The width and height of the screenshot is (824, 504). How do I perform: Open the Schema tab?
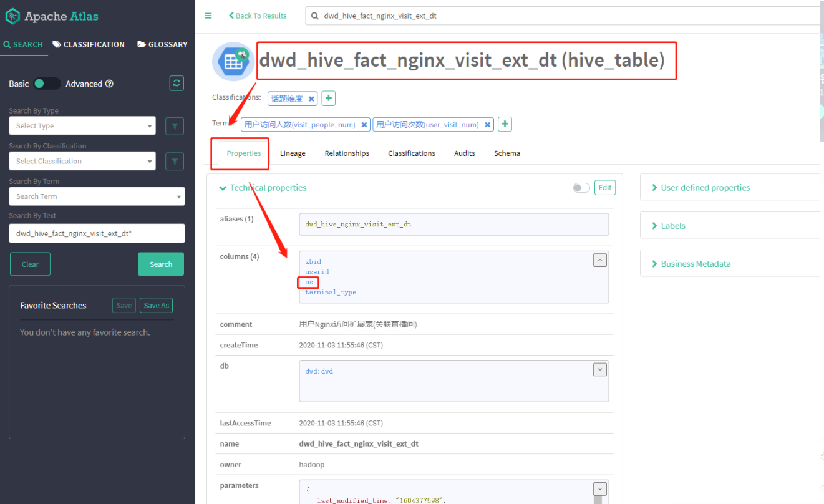click(x=507, y=153)
